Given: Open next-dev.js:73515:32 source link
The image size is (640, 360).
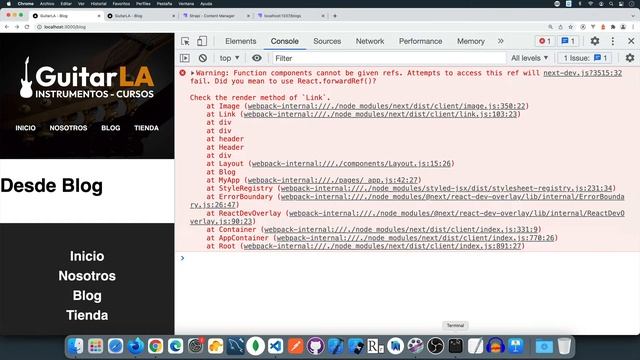Looking at the screenshot, I should [x=582, y=73].
